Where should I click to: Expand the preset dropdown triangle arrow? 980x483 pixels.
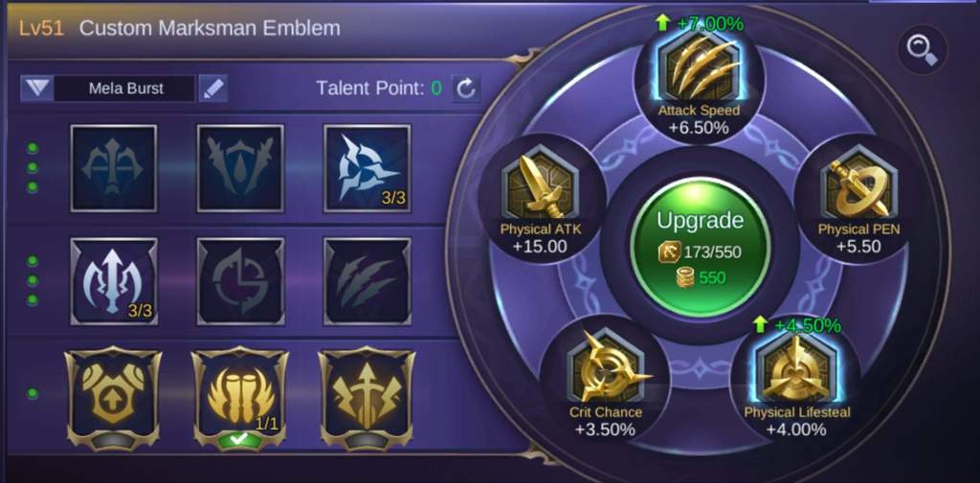pos(37,89)
